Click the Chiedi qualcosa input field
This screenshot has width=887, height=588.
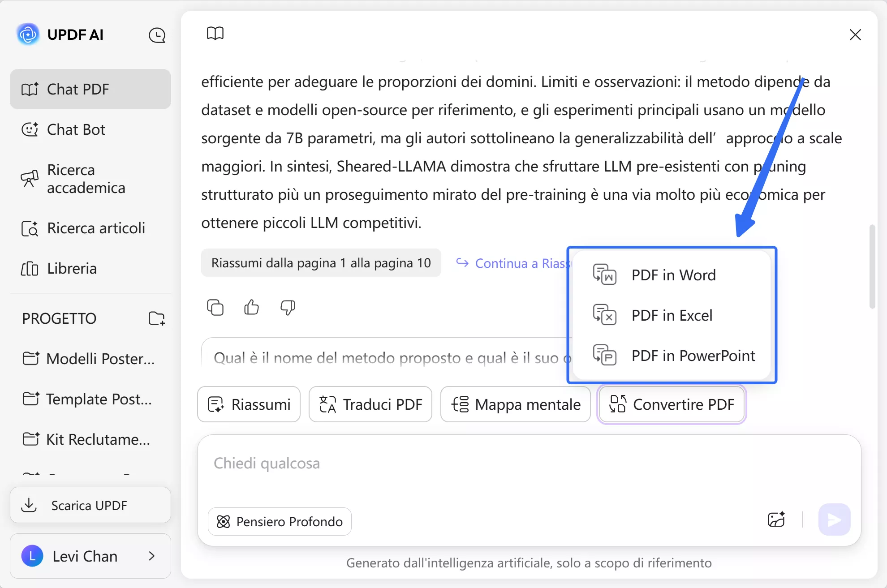pos(403,464)
